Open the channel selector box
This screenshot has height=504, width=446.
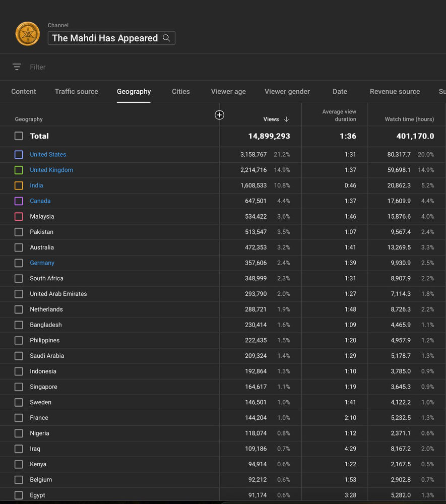point(111,38)
